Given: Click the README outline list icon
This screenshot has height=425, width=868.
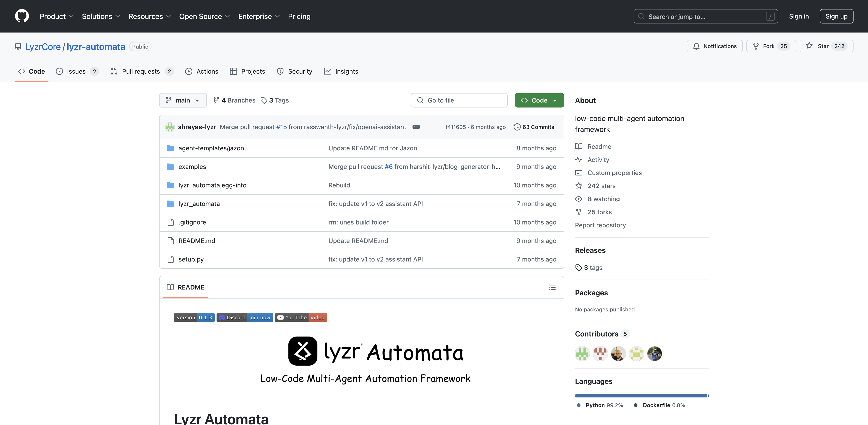Looking at the screenshot, I should (x=552, y=287).
